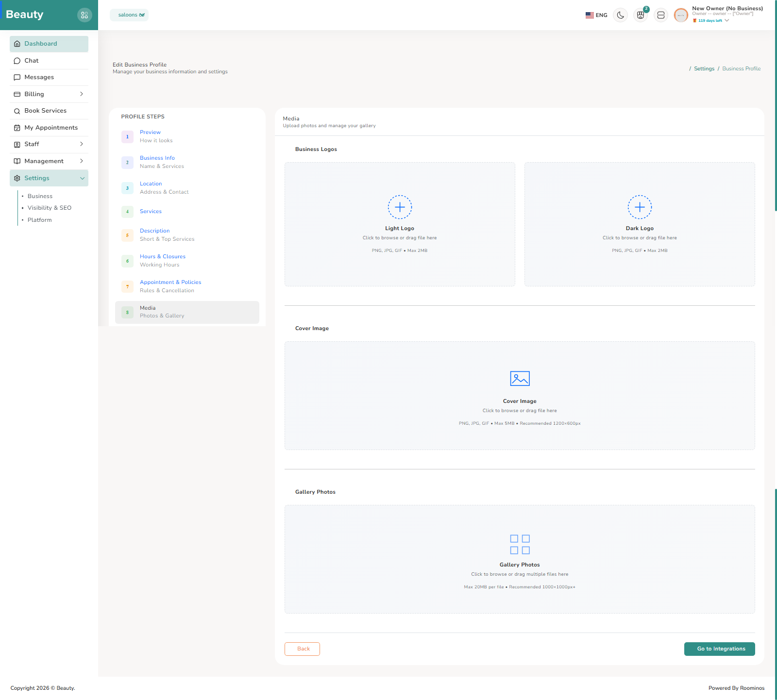Open the wallet icon in the top bar
This screenshot has height=700, width=777.
[x=660, y=15]
